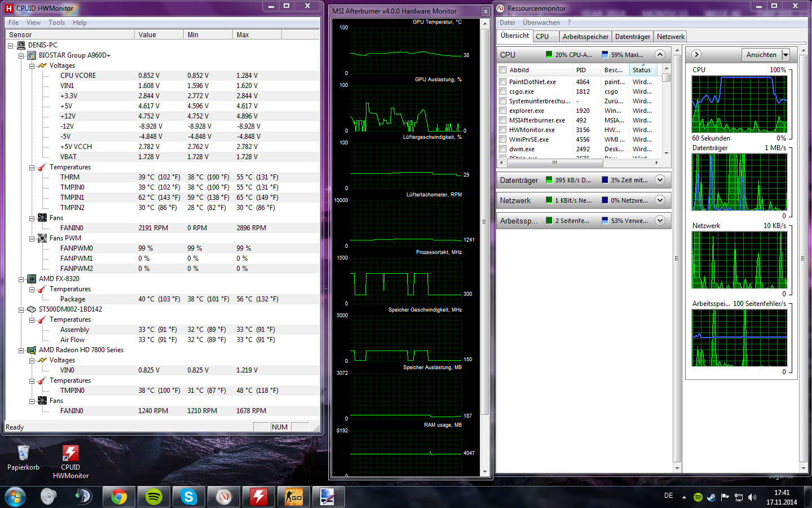Collapse the Voltages node under BIOSTAR
Image resolution: width=812 pixels, height=508 pixels.
[32, 66]
